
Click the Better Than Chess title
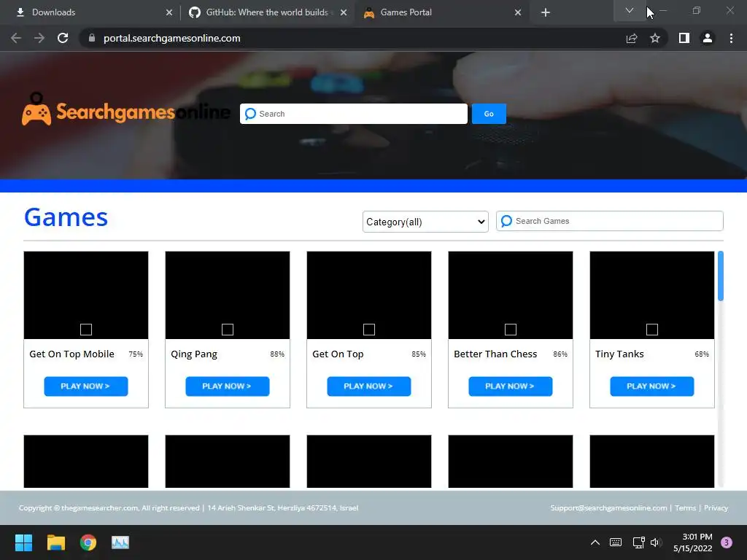pos(495,354)
